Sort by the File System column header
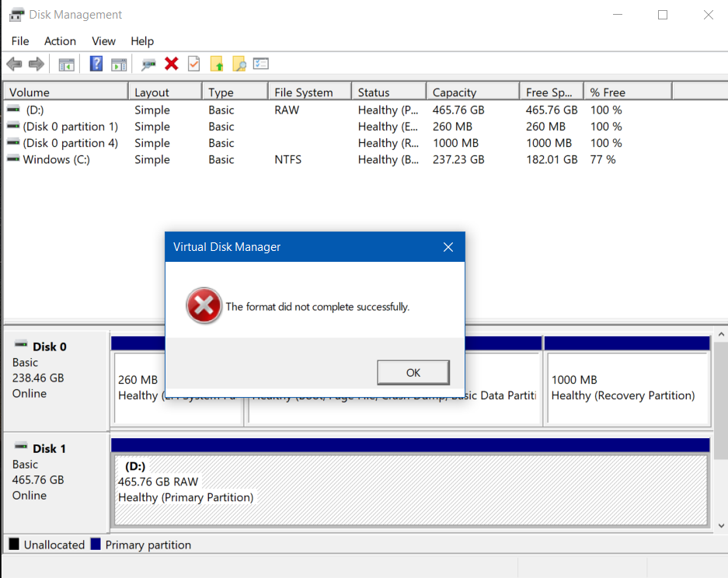This screenshot has height=578, width=728. (x=310, y=92)
